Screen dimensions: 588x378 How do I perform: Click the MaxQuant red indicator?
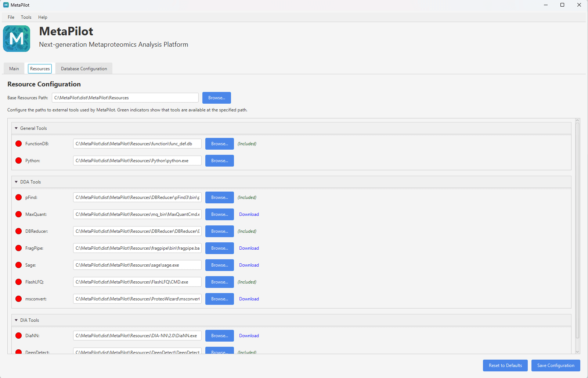tap(18, 214)
